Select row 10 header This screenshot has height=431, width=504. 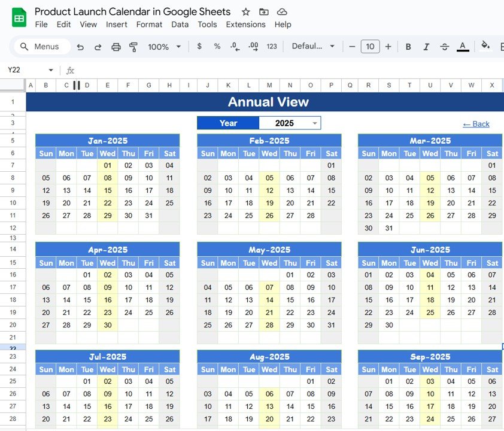[x=13, y=203]
